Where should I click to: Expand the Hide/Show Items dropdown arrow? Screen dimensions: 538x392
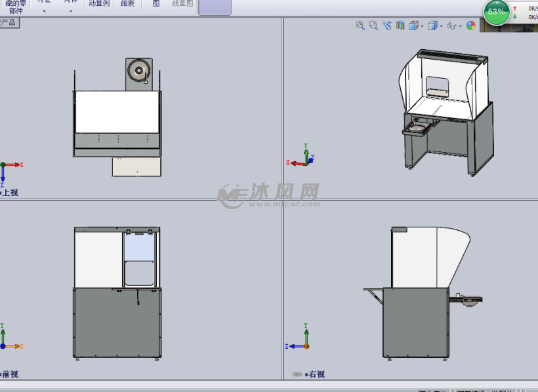pyautogui.click(x=459, y=26)
